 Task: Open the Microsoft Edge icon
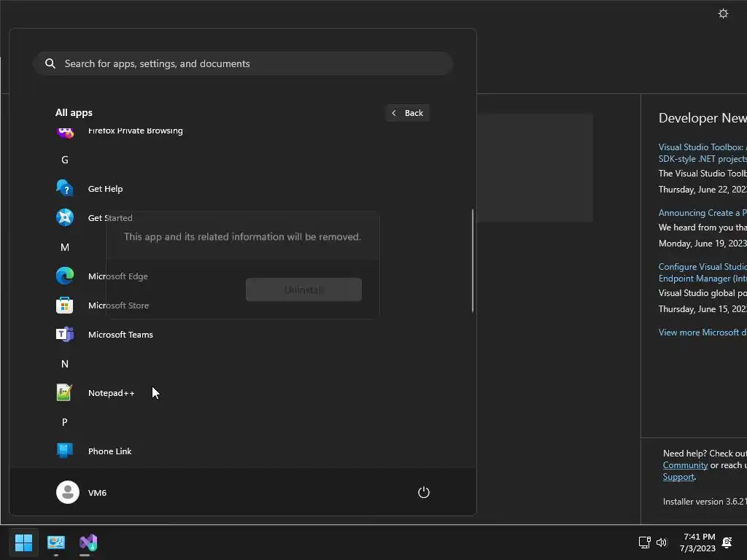pos(65,276)
